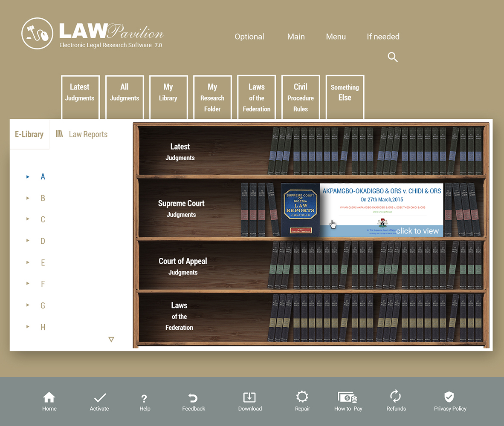Click the Activate checkmark icon
The width and height of the screenshot is (504, 426).
pos(100,398)
